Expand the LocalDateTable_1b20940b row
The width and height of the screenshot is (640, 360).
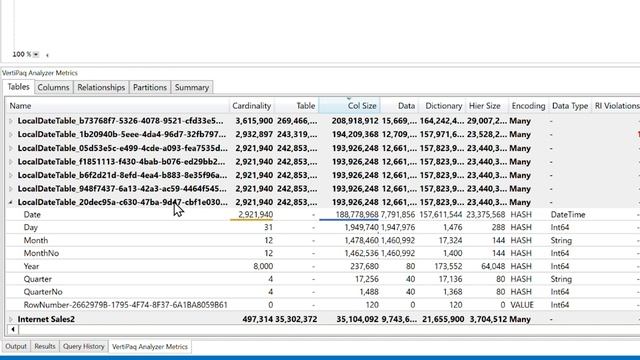point(11,134)
